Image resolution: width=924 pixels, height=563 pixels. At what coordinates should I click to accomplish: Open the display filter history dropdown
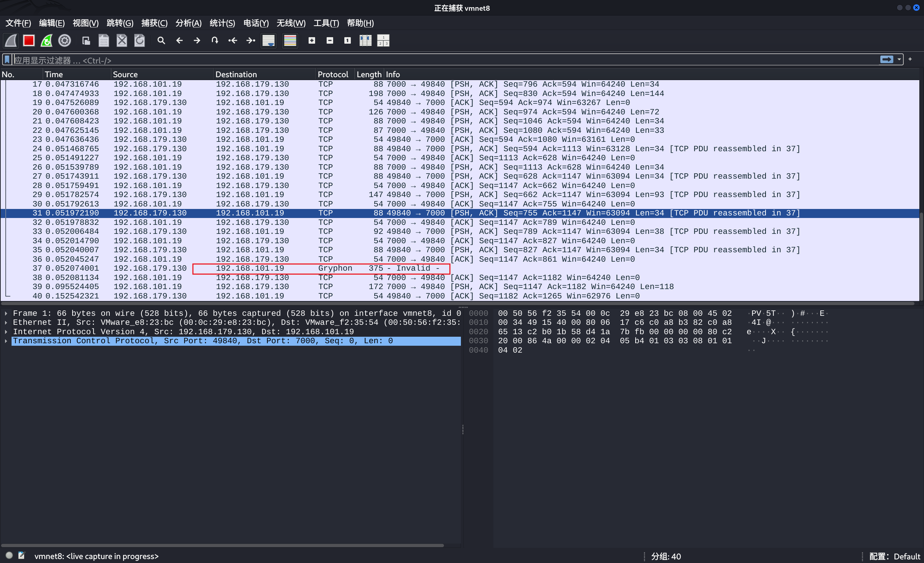[x=899, y=60]
